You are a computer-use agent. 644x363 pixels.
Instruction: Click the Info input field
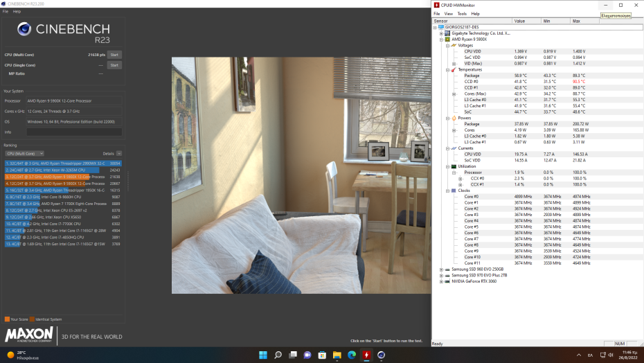tap(74, 132)
